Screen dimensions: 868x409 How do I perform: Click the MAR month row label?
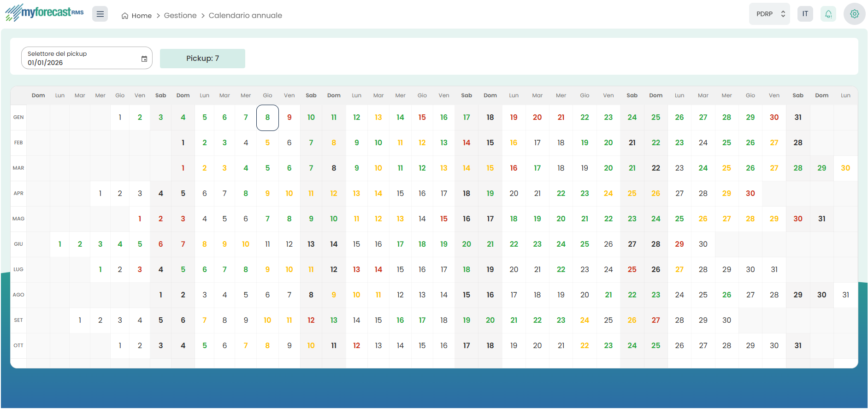pyautogui.click(x=18, y=168)
